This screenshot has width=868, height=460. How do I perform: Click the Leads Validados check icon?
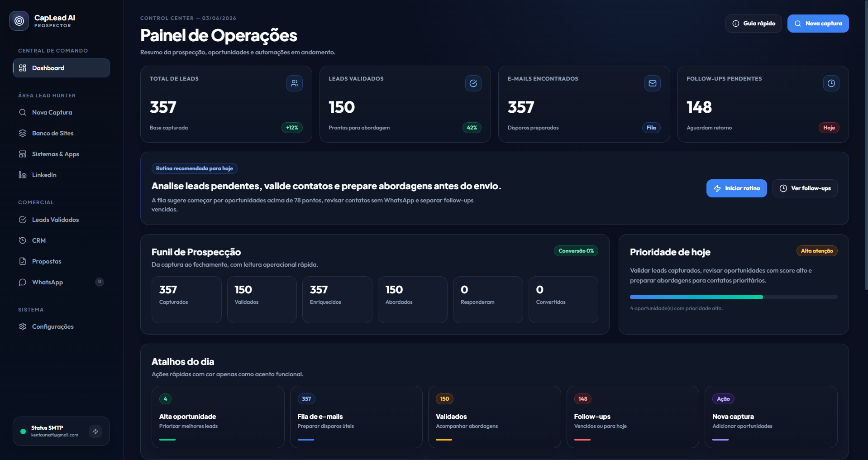(23, 220)
